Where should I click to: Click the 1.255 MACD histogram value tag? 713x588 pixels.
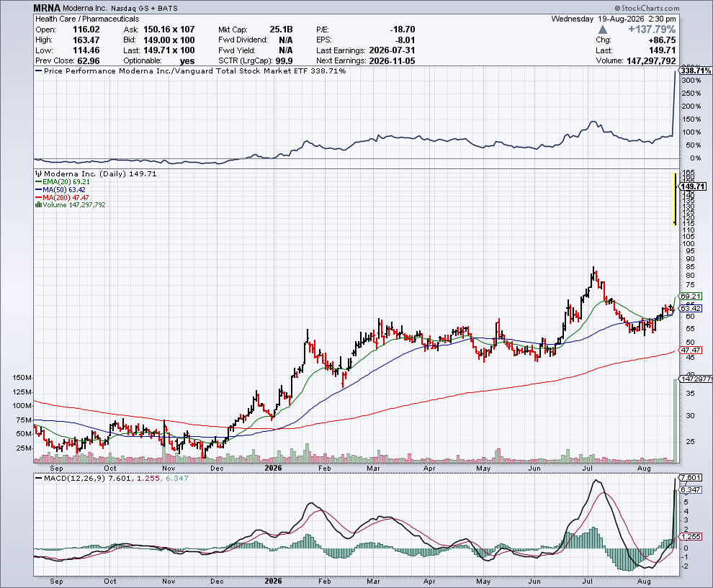tap(690, 537)
